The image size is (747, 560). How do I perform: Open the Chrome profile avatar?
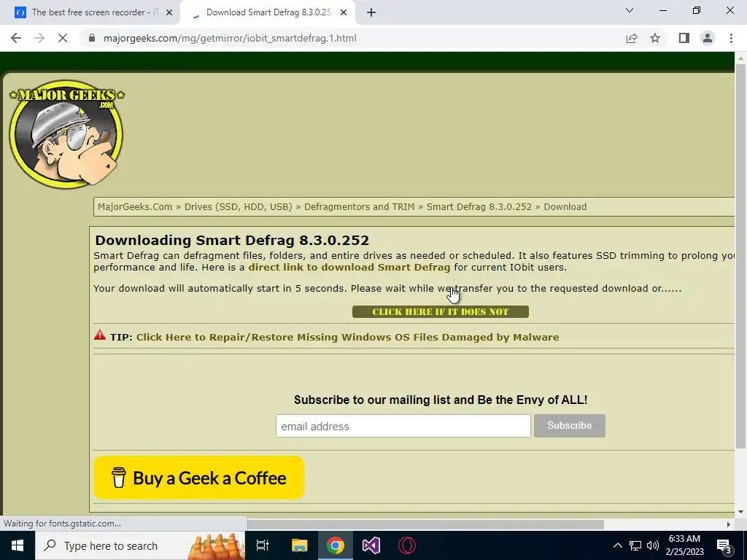[x=708, y=38]
